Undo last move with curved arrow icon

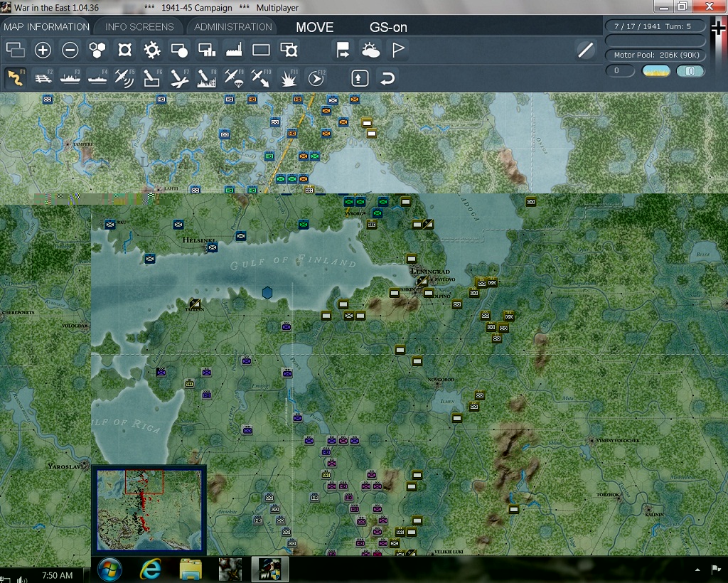(x=387, y=78)
